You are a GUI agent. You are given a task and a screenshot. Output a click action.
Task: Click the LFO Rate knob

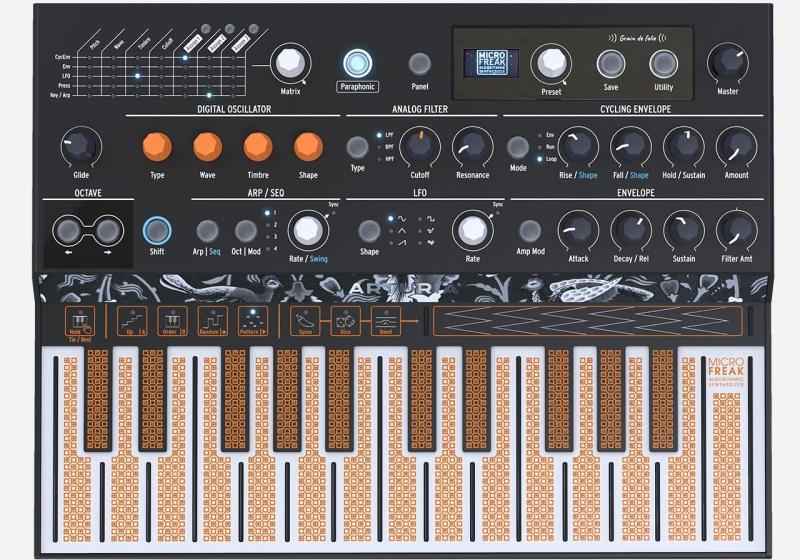coord(472,231)
